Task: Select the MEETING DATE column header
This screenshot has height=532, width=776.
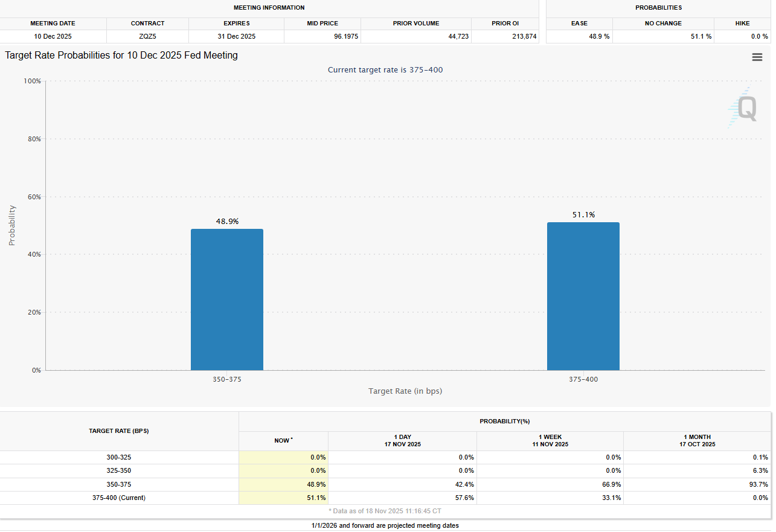Action: point(53,24)
